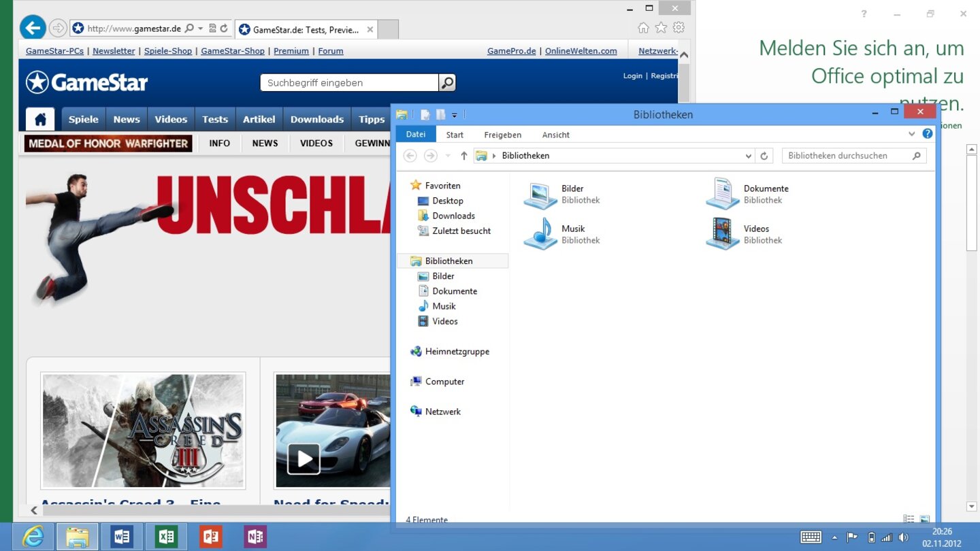This screenshot has height=551, width=980.
Task: Open the Assassin's Creed III article thumbnail
Action: coord(143,431)
